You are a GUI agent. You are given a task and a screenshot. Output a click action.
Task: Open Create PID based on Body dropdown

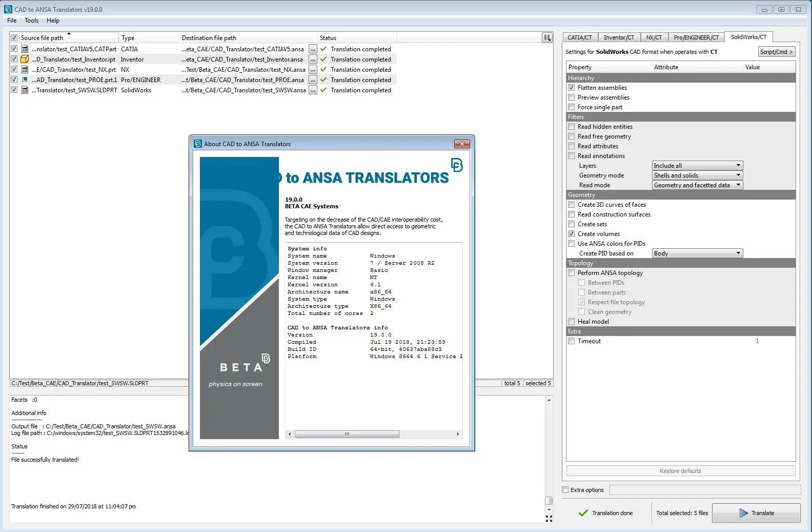[697, 253]
